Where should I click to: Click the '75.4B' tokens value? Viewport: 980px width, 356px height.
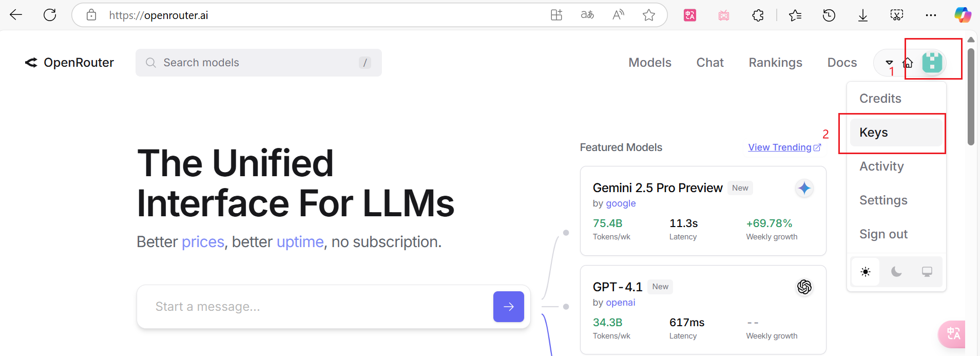tap(608, 223)
